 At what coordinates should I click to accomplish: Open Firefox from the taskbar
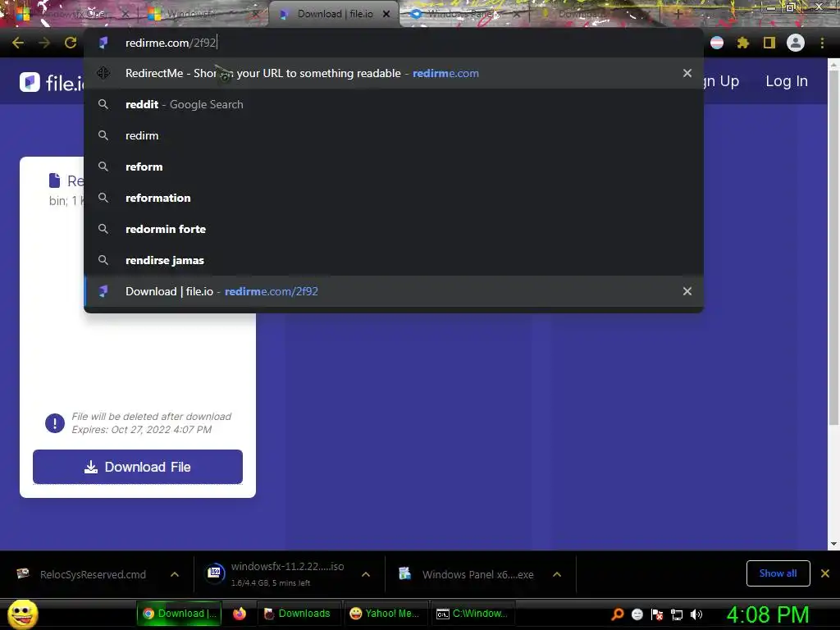(x=240, y=614)
